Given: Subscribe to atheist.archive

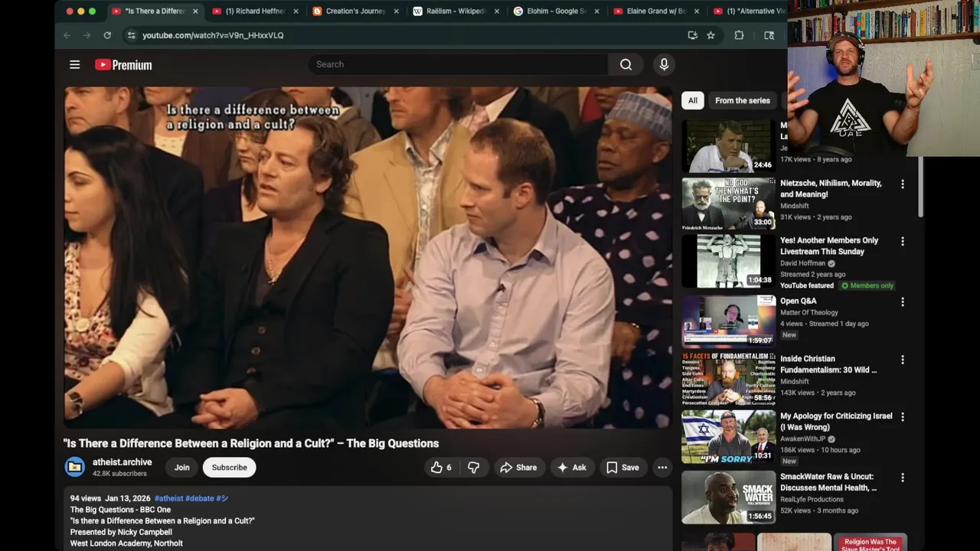Looking at the screenshot, I should (x=229, y=468).
